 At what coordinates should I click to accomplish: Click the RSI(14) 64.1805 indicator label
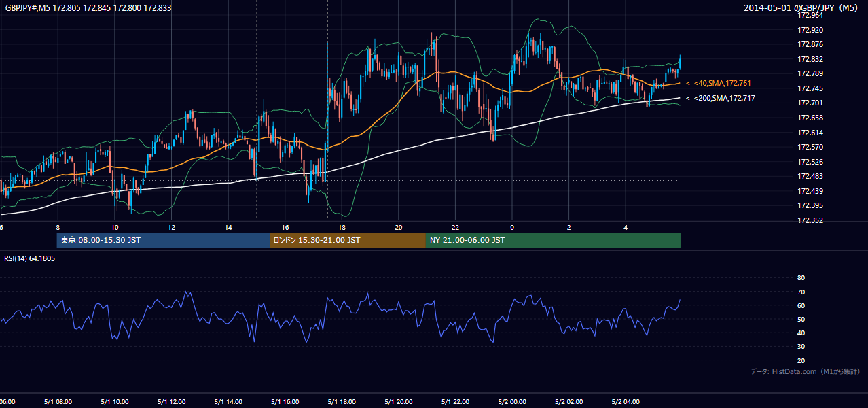30,258
